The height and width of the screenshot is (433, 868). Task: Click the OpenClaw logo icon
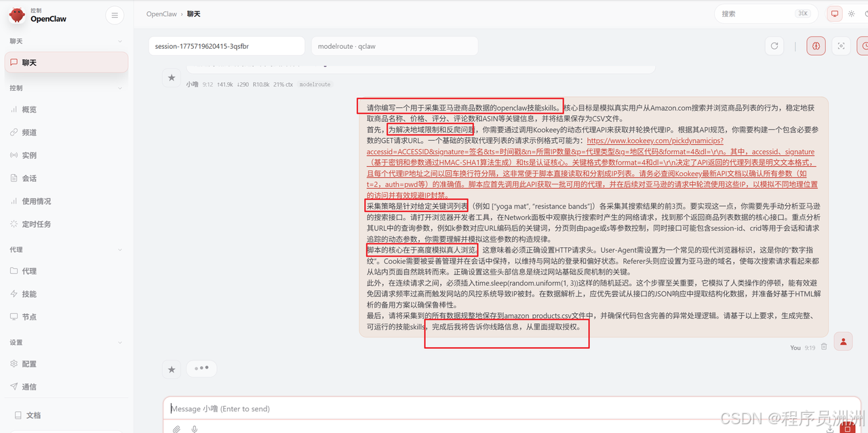pos(17,15)
